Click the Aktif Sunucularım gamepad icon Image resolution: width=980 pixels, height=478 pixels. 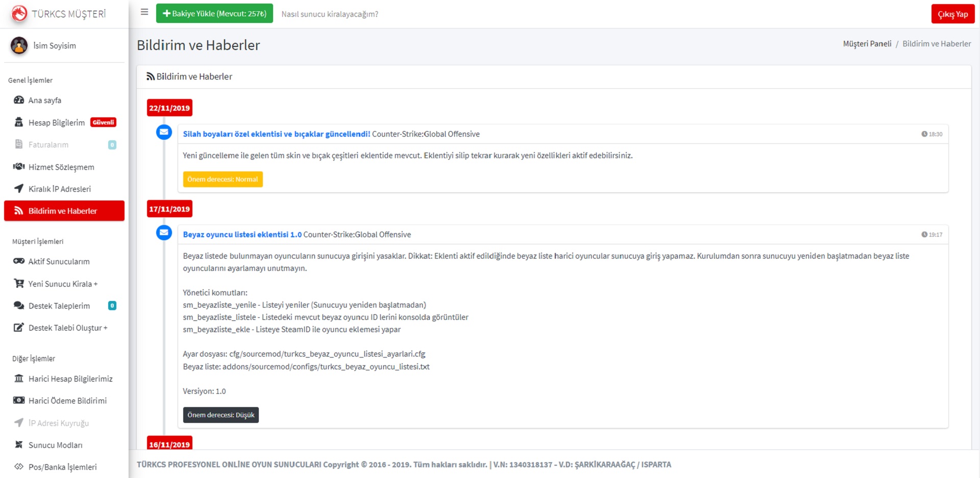[x=19, y=261]
